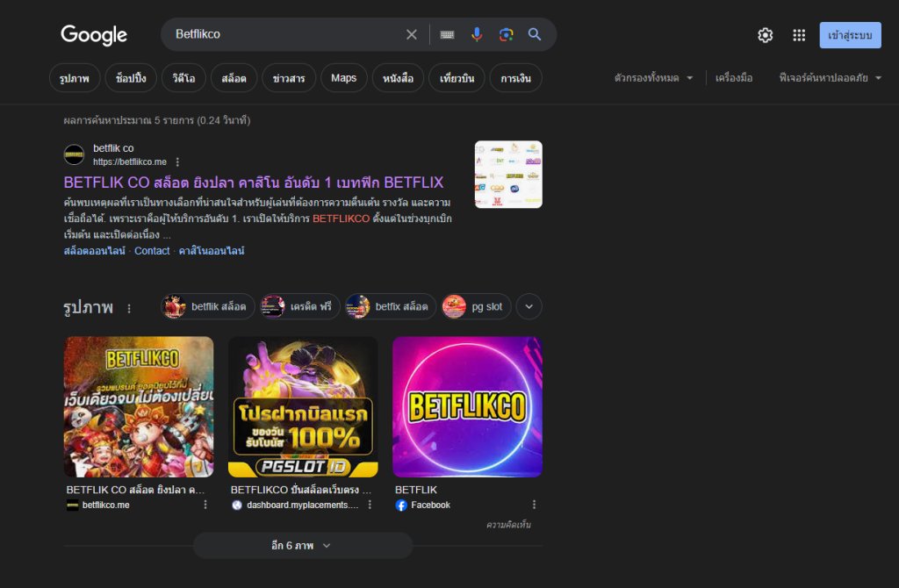The image size is (899, 588).
Task: Open the https://betflikco.me URL link
Action: tap(130, 162)
